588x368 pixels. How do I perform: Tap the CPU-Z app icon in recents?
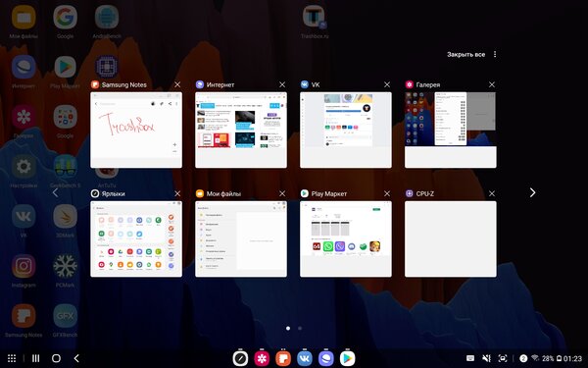[x=409, y=193]
